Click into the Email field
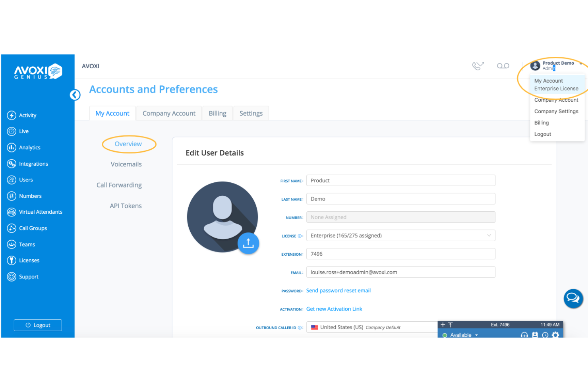This screenshot has width=588, height=392. (x=401, y=272)
